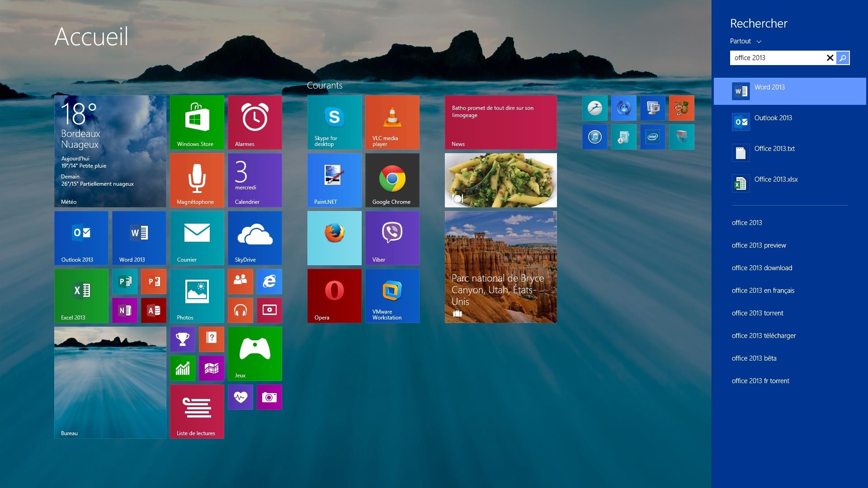Open the small OneNote tile

coord(125,310)
